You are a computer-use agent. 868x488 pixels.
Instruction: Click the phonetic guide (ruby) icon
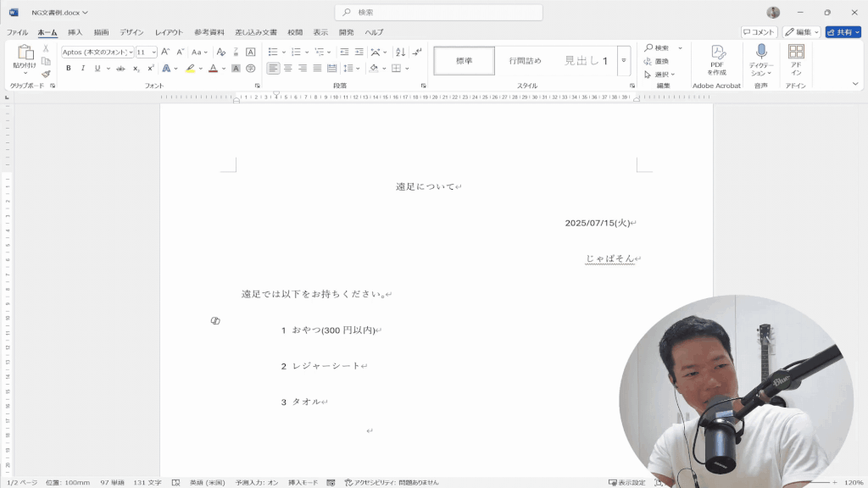tap(236, 52)
